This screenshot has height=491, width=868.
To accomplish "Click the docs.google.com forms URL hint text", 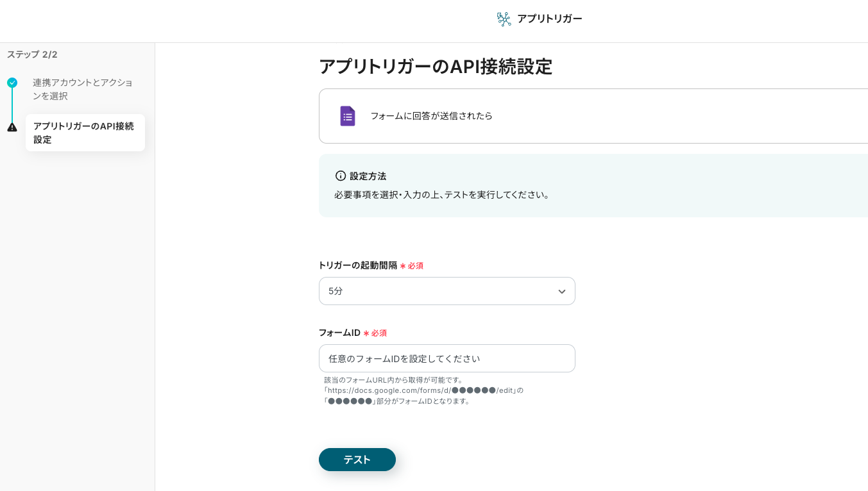I will pyautogui.click(x=423, y=390).
